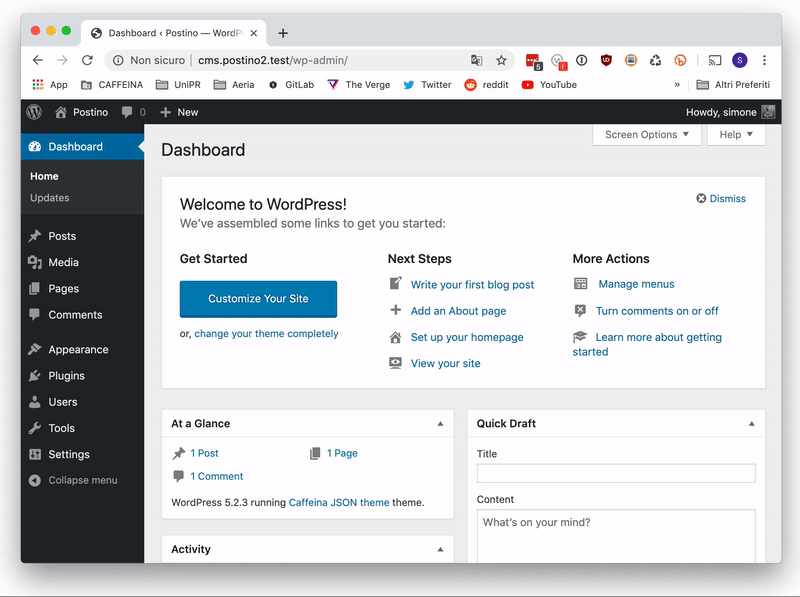Click the Dashboard gauge icon in sidebar
Viewport: 800px width, 597px height.
(35, 146)
